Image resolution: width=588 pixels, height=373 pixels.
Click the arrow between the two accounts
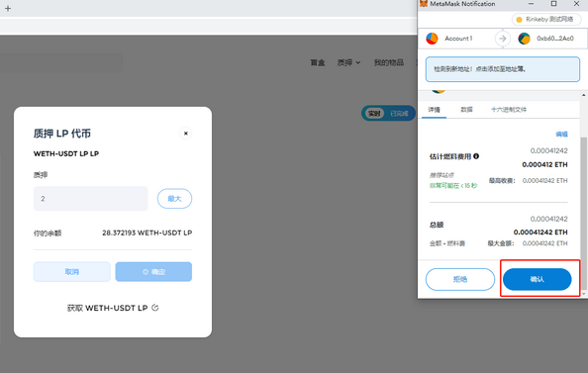(503, 39)
